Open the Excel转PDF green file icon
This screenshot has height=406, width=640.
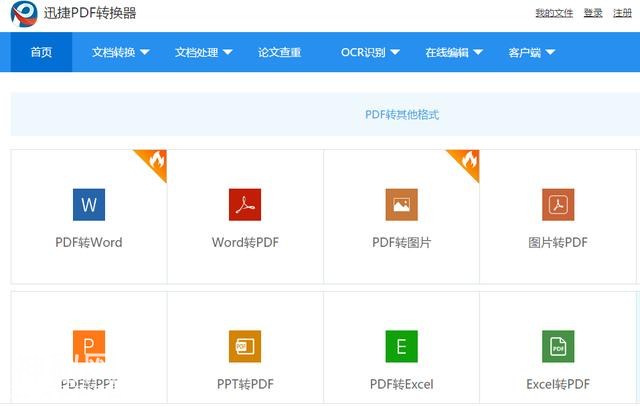point(558,346)
